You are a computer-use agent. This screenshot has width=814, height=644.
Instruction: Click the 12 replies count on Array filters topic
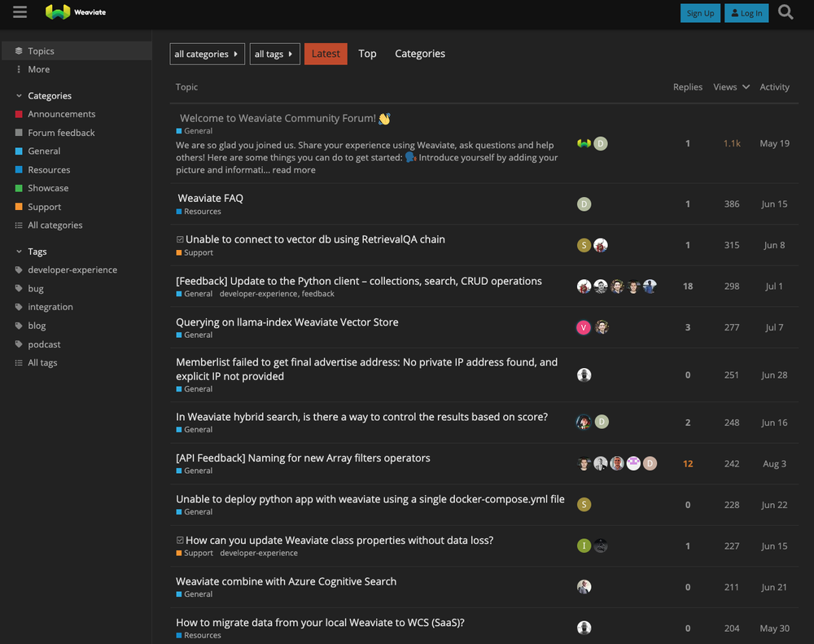click(x=687, y=464)
